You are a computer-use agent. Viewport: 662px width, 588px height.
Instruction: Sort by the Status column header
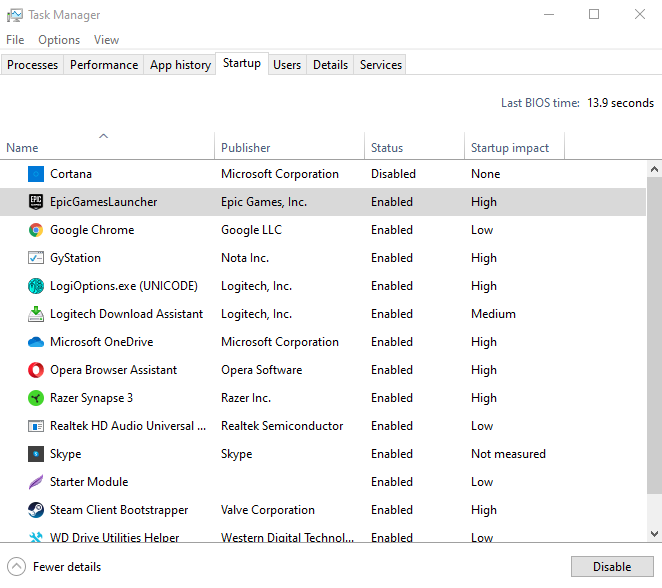pyautogui.click(x=415, y=146)
